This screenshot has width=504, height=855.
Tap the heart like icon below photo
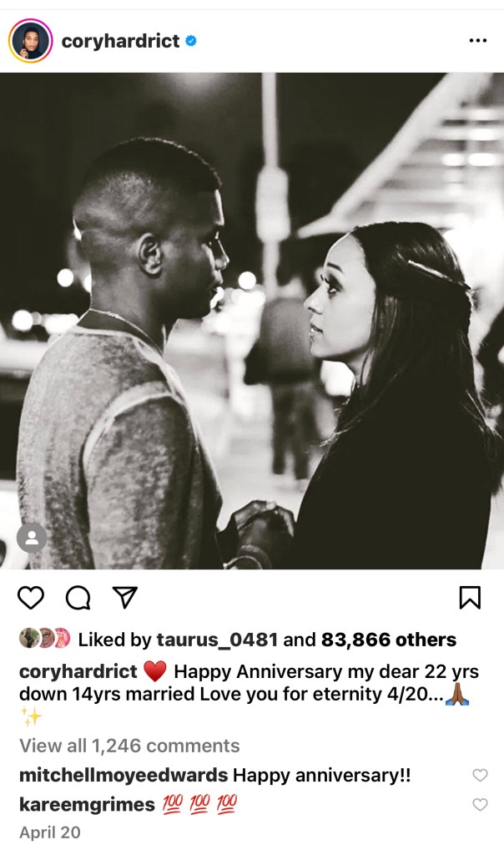(31, 598)
